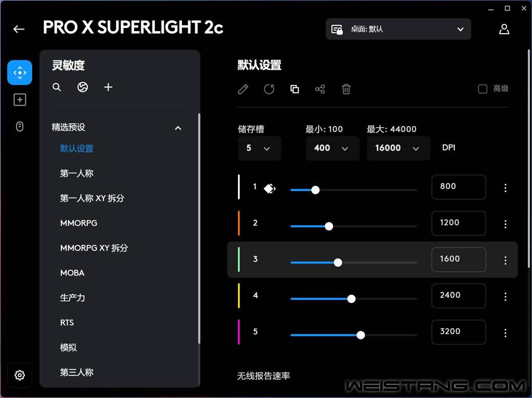Viewport: 532px width, 398px height.
Task: Delete the settings with the trash icon
Action: pyautogui.click(x=346, y=89)
